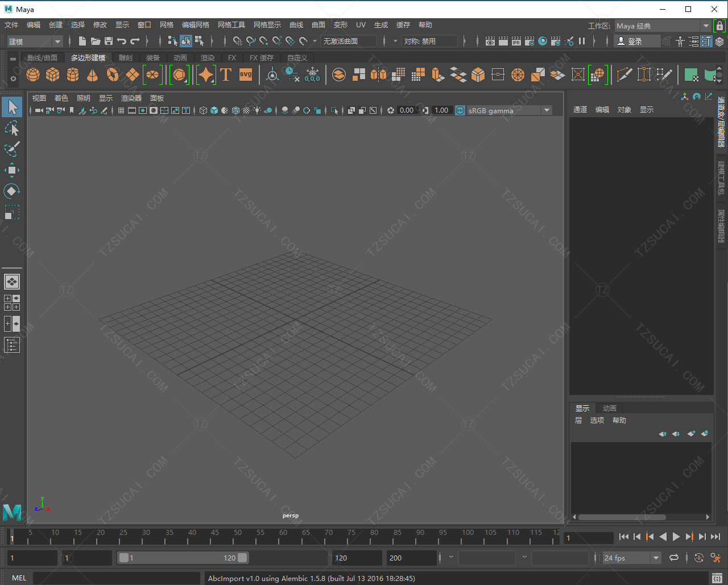This screenshot has height=585, width=728.
Task: Expand the sRGB gamma view transform dropdown
Action: pyautogui.click(x=547, y=110)
